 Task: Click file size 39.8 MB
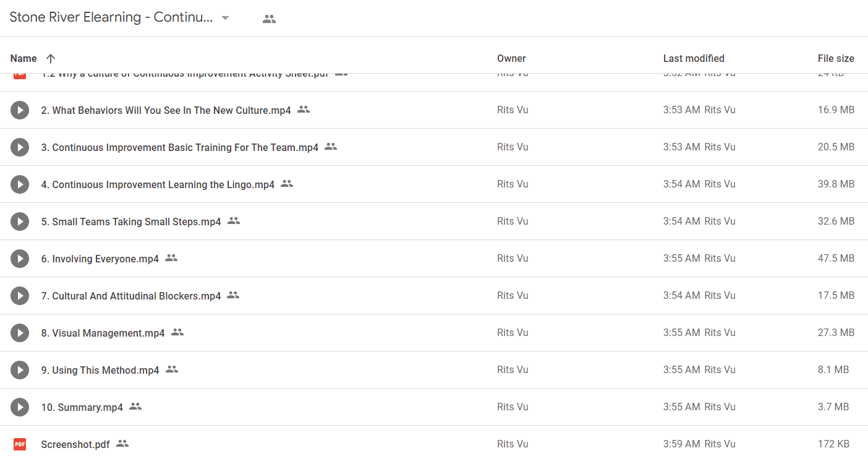[x=836, y=184]
